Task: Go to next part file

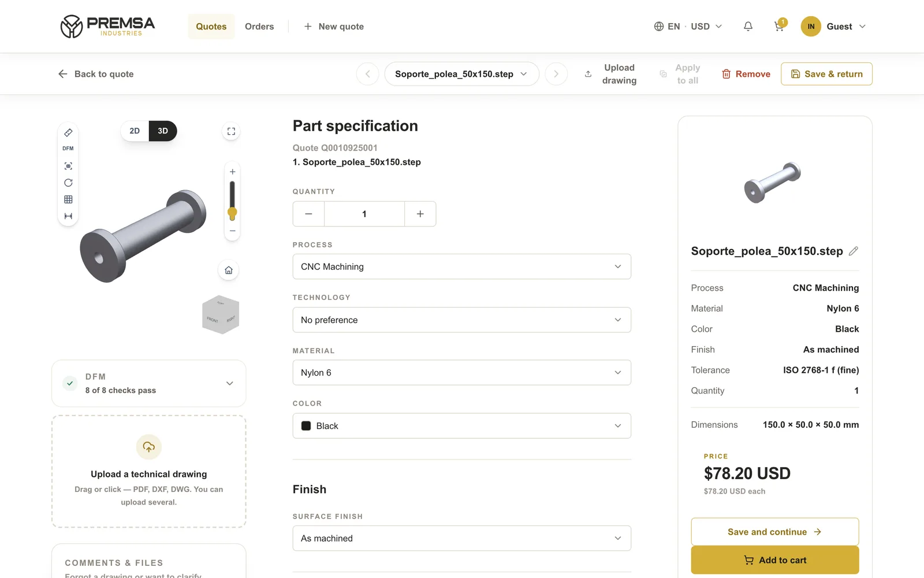Action: tap(556, 74)
